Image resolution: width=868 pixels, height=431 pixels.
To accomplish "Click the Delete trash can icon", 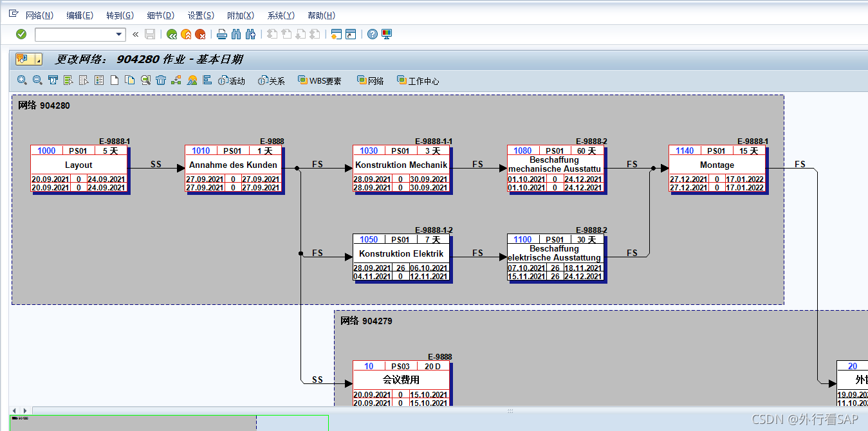I will pos(161,80).
